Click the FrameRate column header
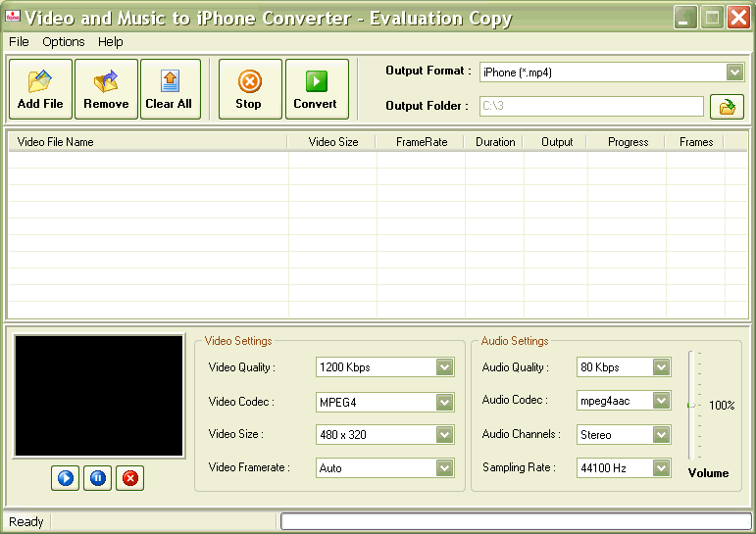The width and height of the screenshot is (756, 534). (x=420, y=142)
